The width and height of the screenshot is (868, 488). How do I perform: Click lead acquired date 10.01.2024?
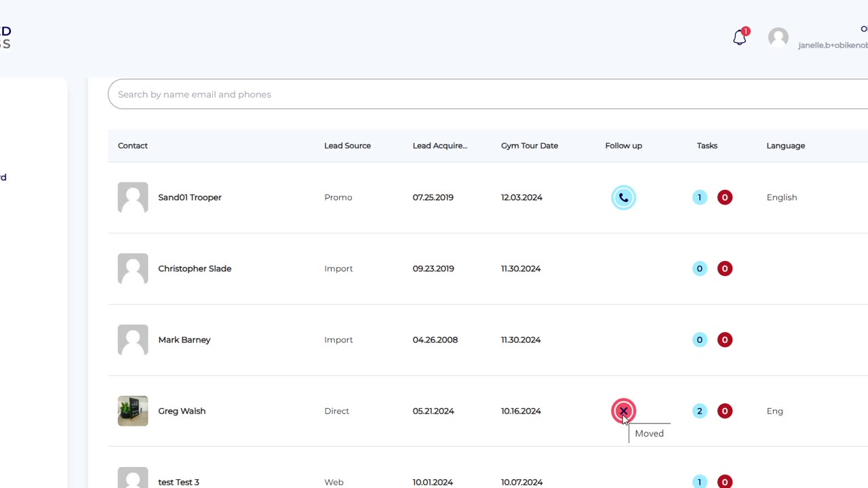(433, 482)
